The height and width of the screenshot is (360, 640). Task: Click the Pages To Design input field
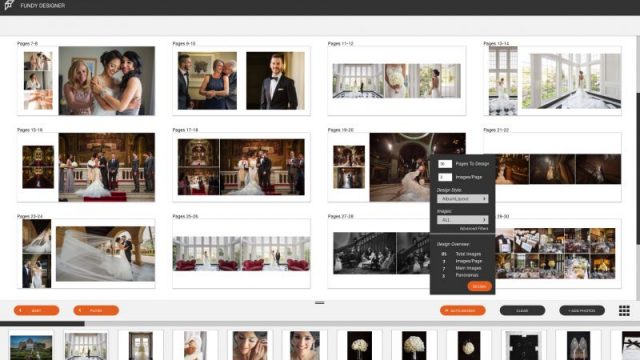click(444, 164)
